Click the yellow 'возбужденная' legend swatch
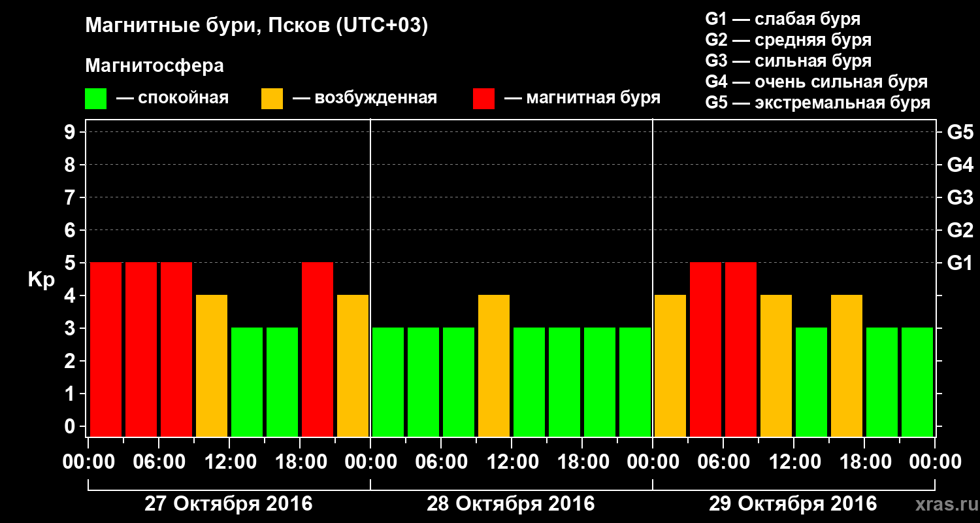This screenshot has width=980, height=523. click(272, 99)
